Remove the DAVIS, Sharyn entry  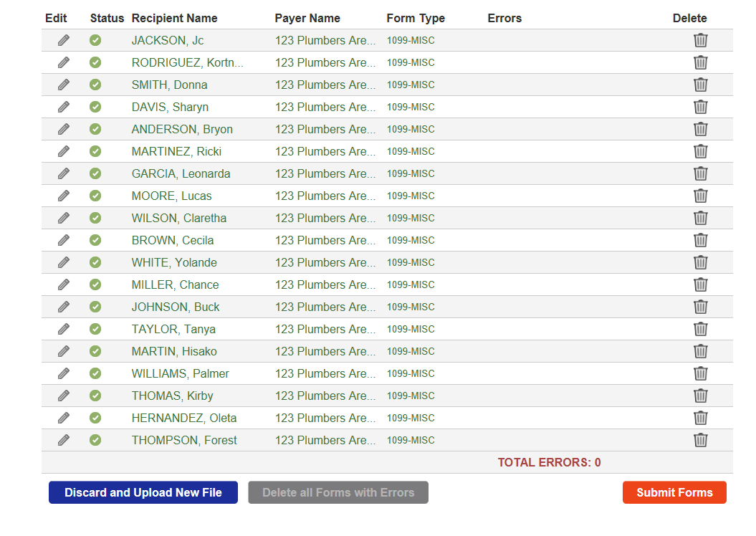tap(701, 107)
